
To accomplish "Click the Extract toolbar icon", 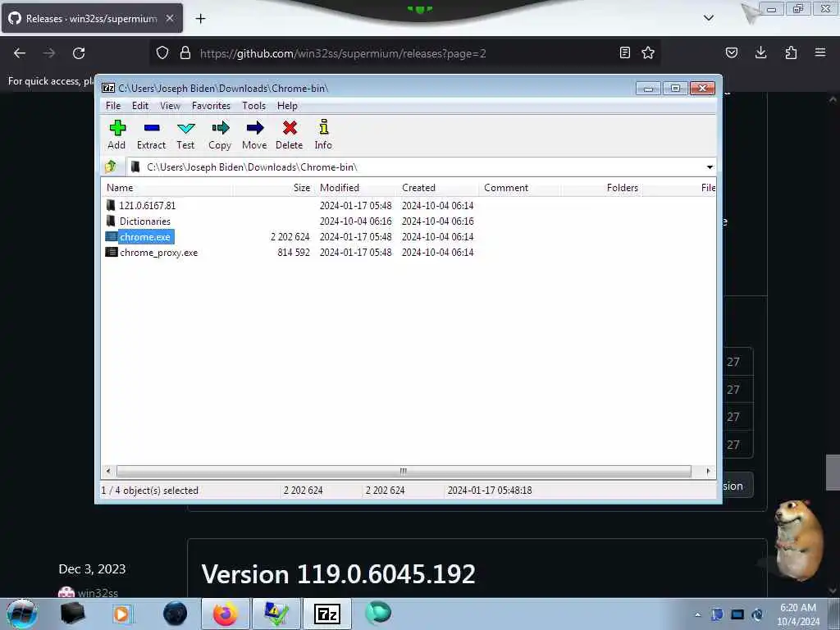I will (x=152, y=128).
